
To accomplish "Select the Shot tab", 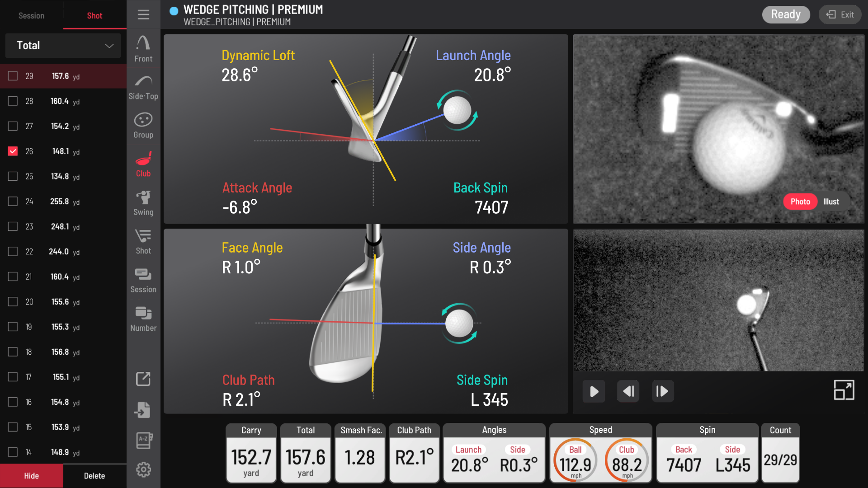I will tap(94, 15).
